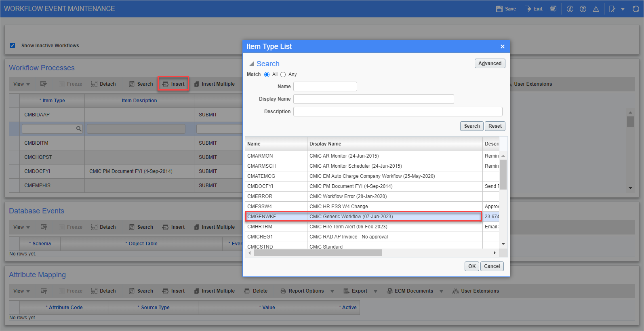Click Insert Multiple in Database Events toolbar

[214, 227]
